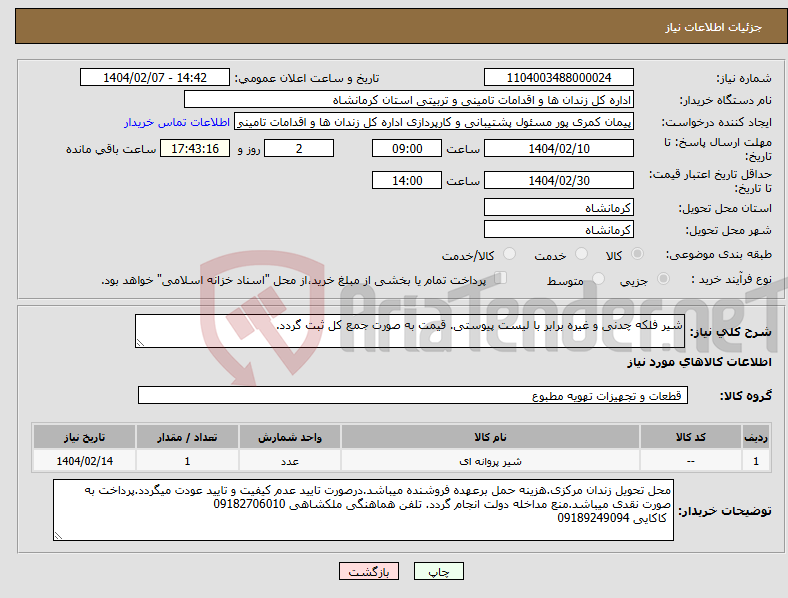Click the تاریخ نیاز column header
The image size is (788, 598).
click(x=84, y=437)
